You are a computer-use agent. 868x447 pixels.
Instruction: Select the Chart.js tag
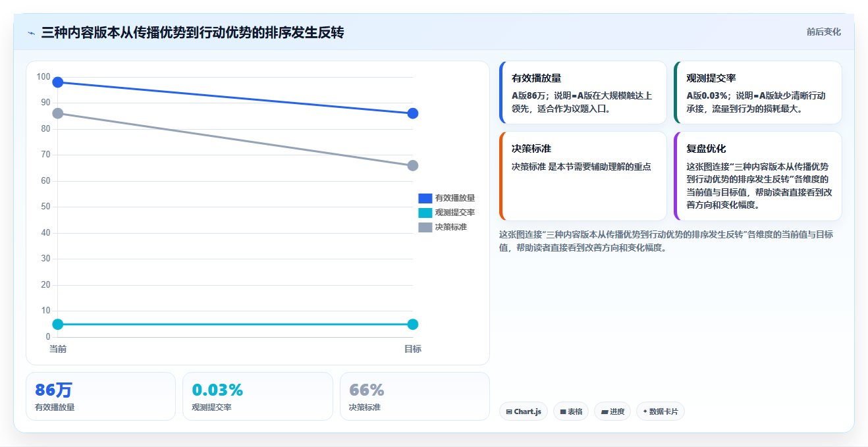pyautogui.click(x=524, y=411)
